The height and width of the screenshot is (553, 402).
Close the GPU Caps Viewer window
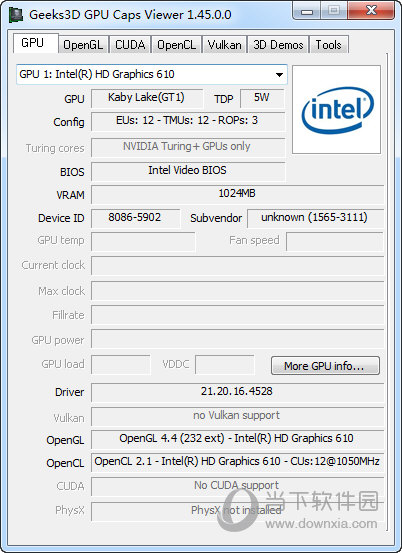[371, 11]
